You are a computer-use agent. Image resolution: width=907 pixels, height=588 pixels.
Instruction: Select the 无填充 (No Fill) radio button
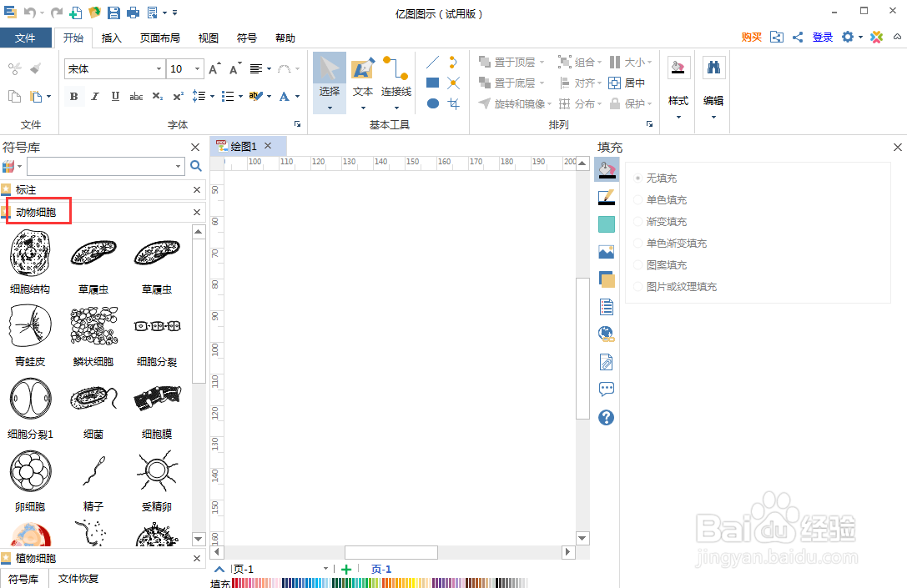click(637, 177)
